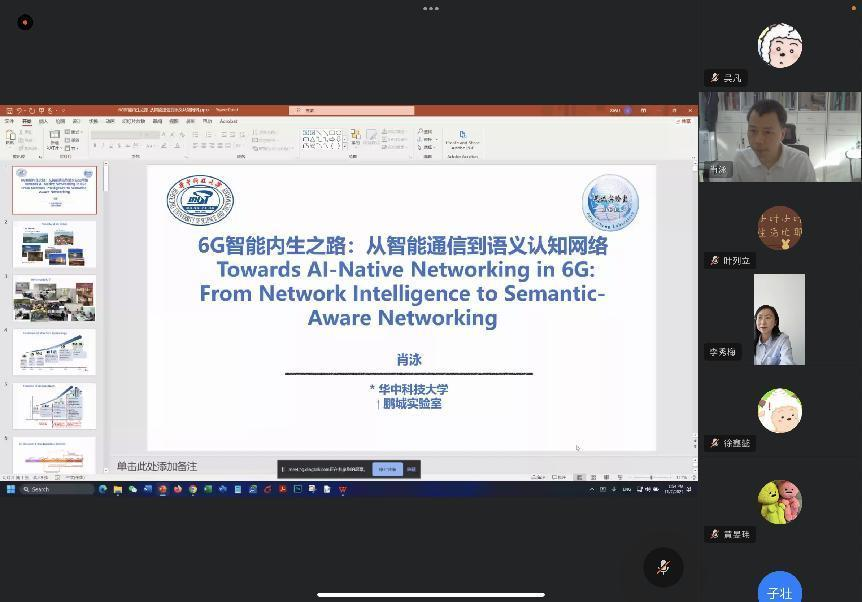
Task: Toggle bold formatting in the font group
Action: 95,146
